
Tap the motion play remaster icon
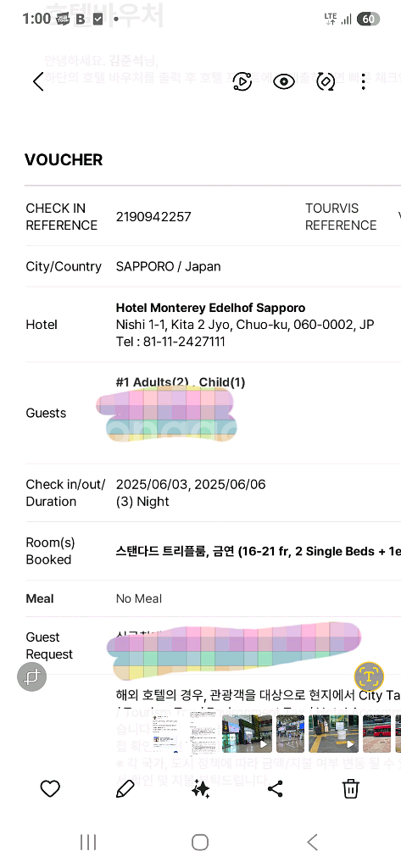(x=242, y=82)
